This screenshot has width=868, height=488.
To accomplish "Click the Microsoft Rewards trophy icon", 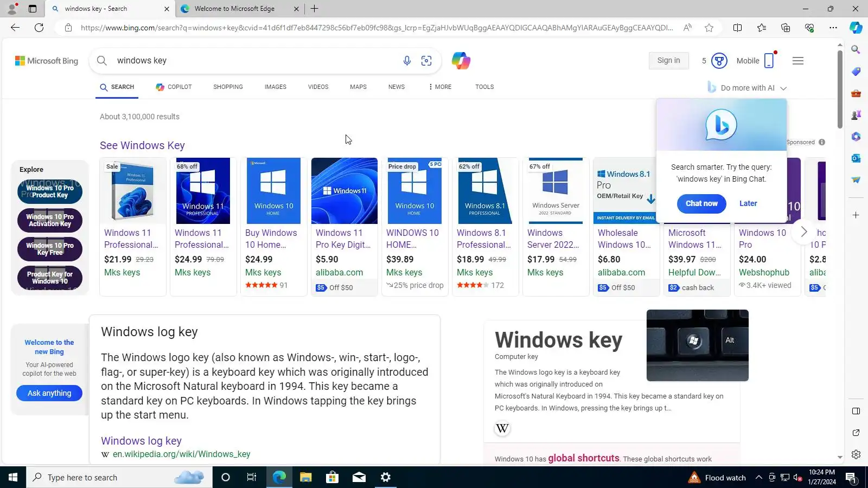I will click(719, 61).
